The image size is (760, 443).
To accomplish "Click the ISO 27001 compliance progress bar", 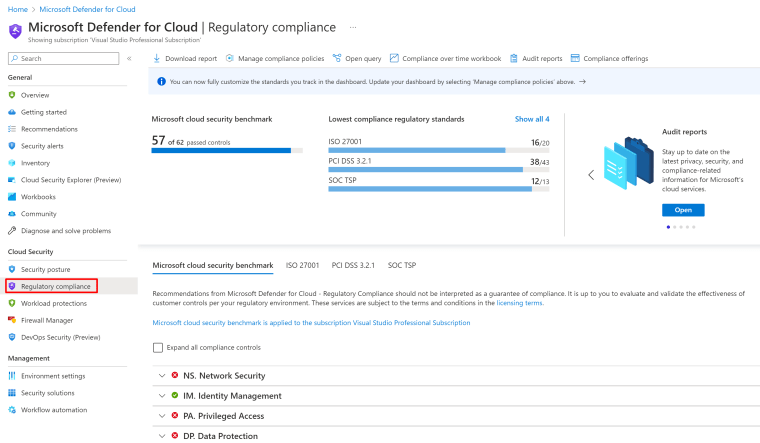I will (x=439, y=150).
